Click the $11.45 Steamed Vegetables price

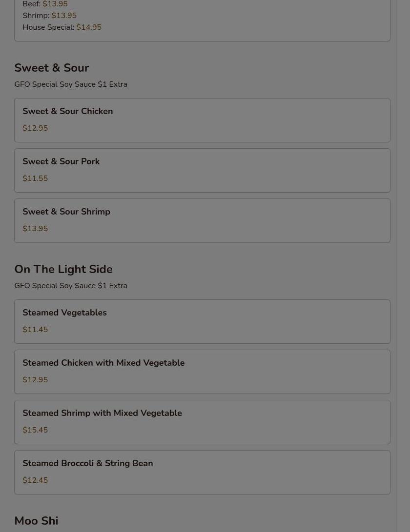pos(35,330)
